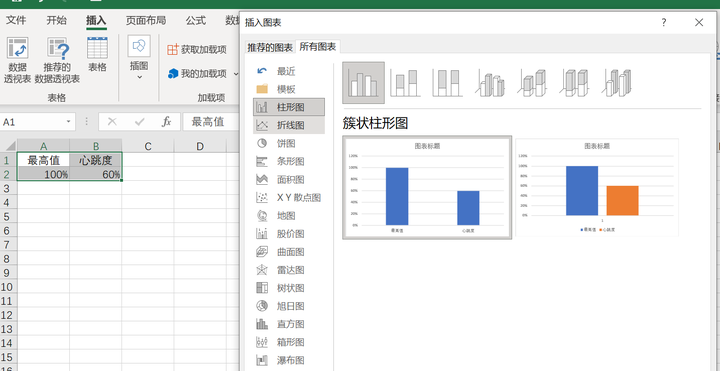Close the Insert Chart dialog
Image resolution: width=720 pixels, height=371 pixels.
click(699, 22)
